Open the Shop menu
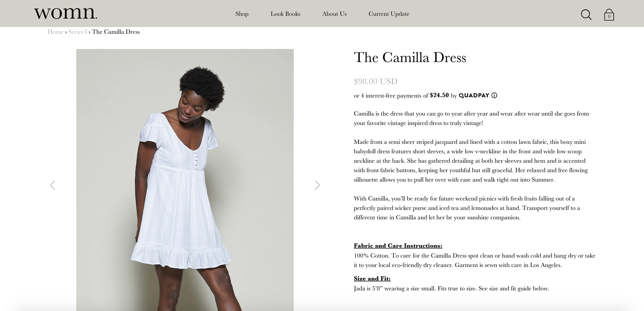 point(242,14)
